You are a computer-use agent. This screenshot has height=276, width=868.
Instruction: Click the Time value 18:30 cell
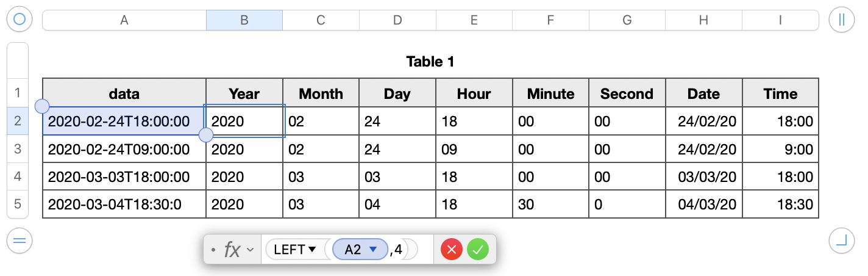780,205
